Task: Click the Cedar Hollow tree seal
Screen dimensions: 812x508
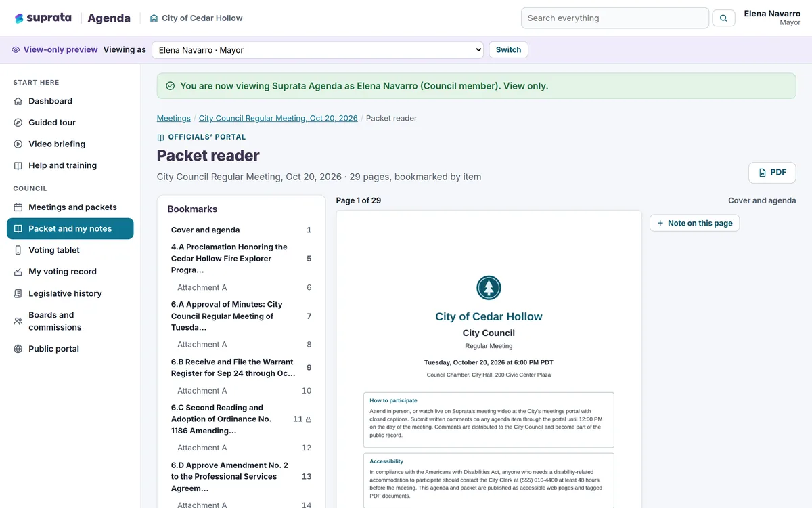Action: [489, 288]
